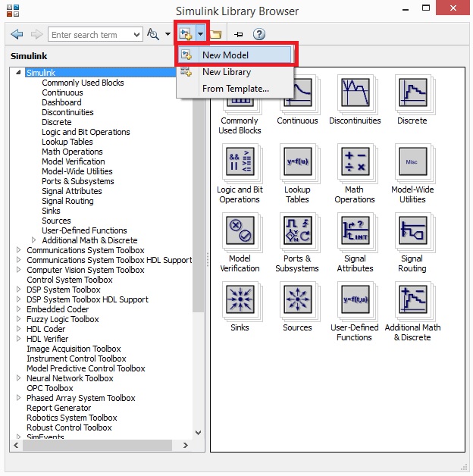Select Image Acquisition Toolbox tree item
The width and height of the screenshot is (473, 476).
click(74, 349)
